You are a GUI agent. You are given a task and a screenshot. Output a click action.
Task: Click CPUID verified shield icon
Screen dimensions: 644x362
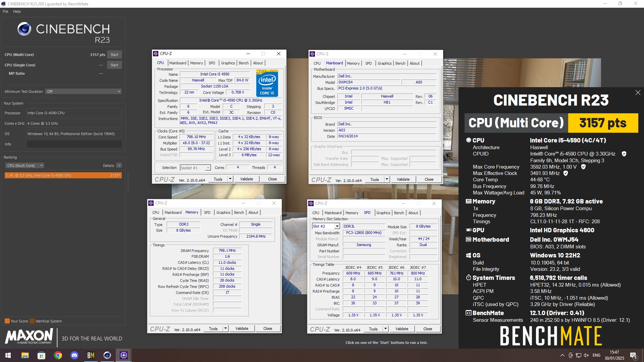pos(624,154)
